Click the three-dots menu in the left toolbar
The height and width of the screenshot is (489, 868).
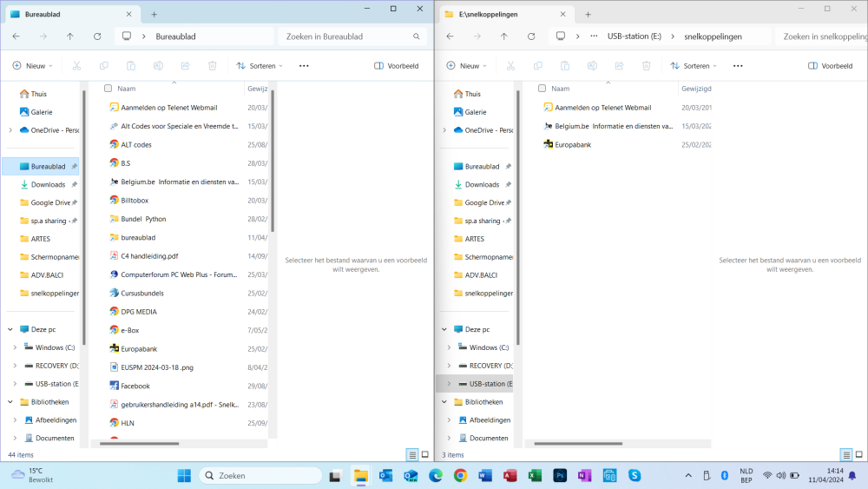(304, 66)
